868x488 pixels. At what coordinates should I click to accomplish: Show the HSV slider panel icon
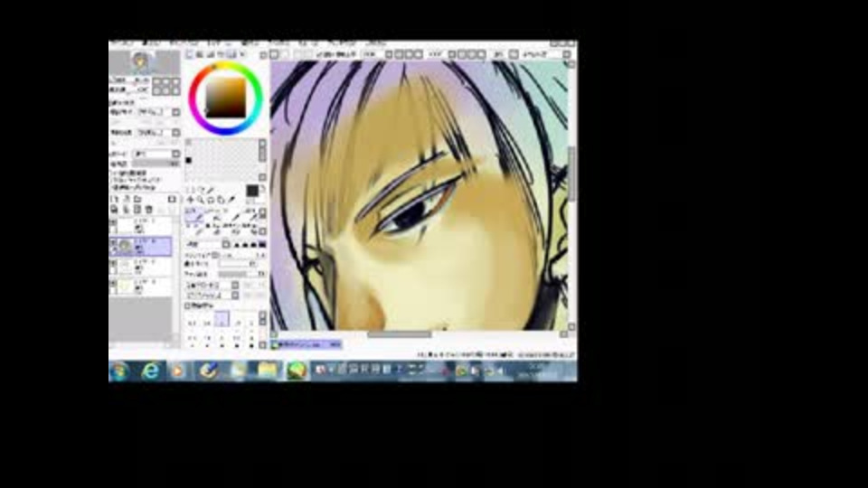click(x=211, y=54)
